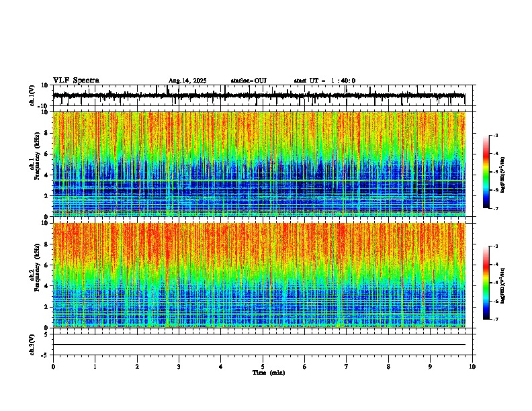The width and height of the screenshot is (532, 411).
Task: Click the "ch.3(V)" axis label
Action: 32,345
